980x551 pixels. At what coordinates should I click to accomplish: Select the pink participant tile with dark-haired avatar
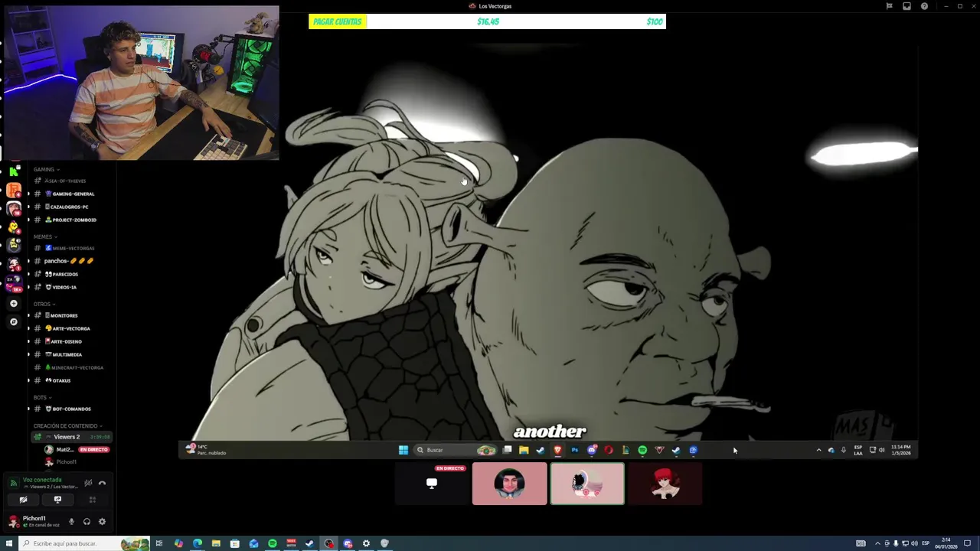tap(510, 484)
